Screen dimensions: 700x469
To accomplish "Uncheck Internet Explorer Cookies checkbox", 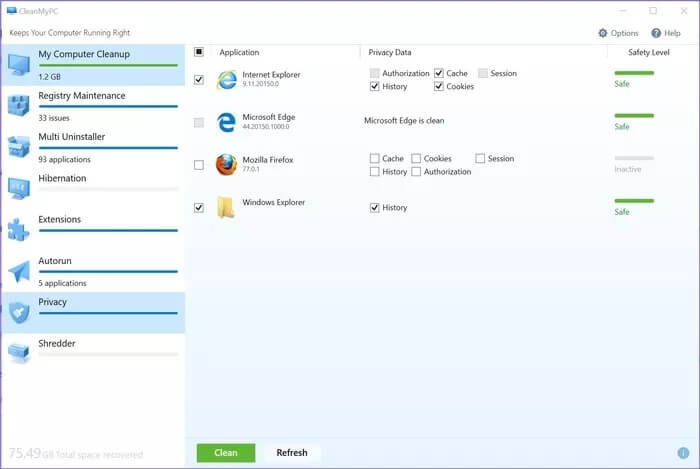I will point(439,87).
